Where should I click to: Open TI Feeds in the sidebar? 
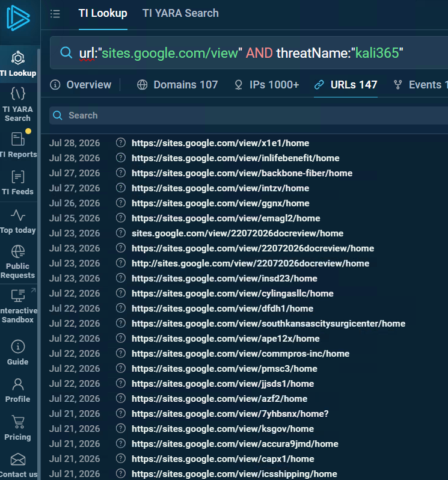[x=18, y=183]
